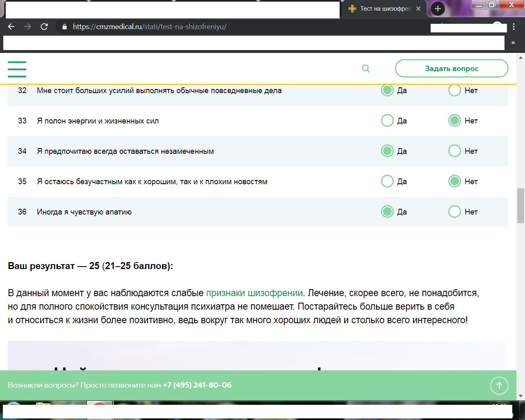Select Нет for question 34
525x420 pixels.
(x=454, y=151)
